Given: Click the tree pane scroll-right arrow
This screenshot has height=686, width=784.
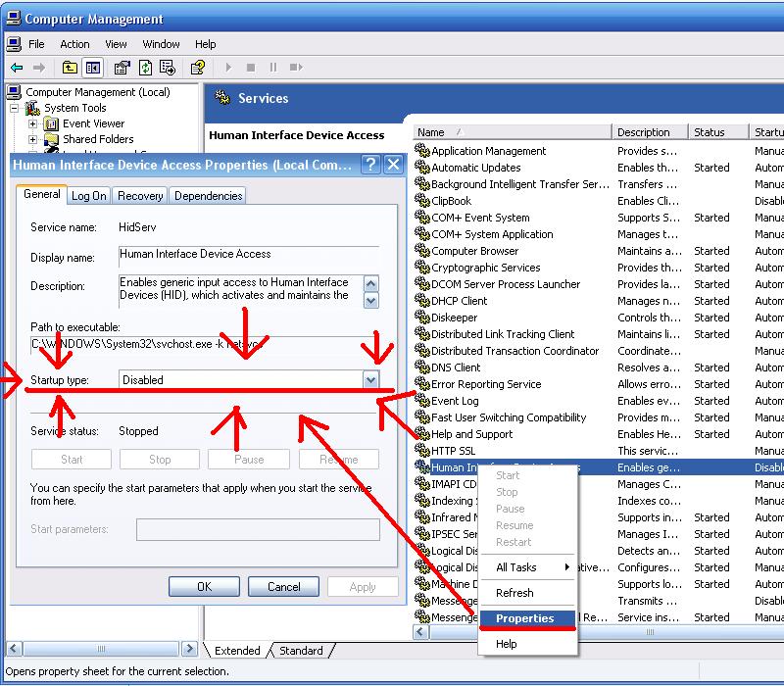Looking at the screenshot, I should pos(189,649).
